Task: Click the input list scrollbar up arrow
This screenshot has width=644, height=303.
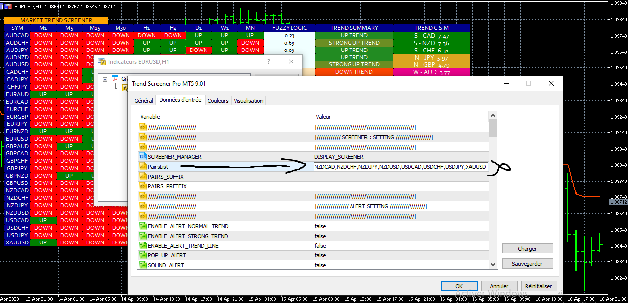Action: pyautogui.click(x=493, y=115)
